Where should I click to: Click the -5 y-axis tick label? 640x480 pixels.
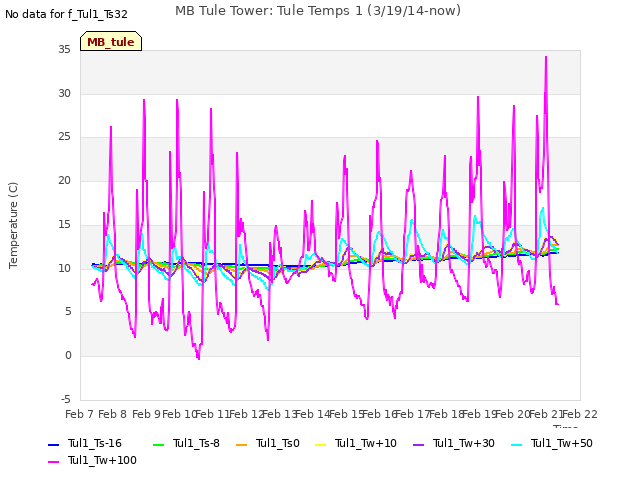(x=66, y=399)
